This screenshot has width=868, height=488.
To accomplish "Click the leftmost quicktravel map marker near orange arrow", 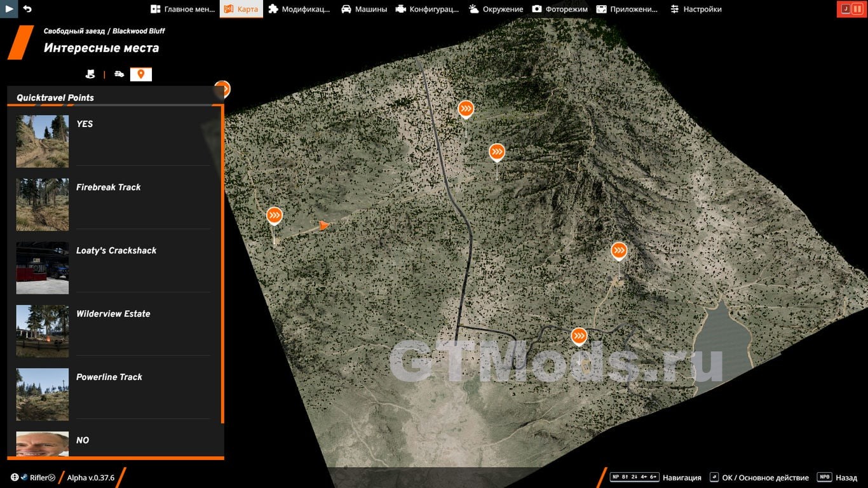I will 274,215.
